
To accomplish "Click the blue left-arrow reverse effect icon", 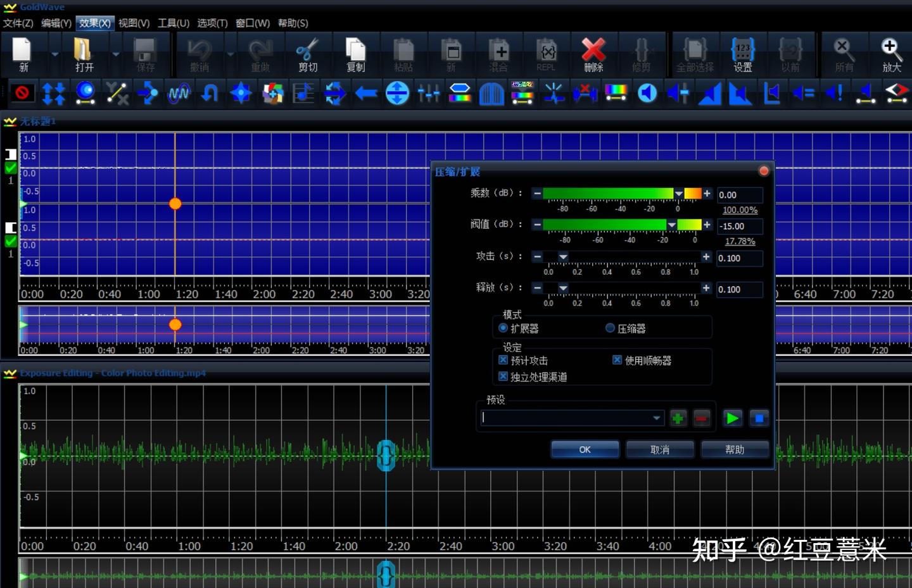I will 366,94.
